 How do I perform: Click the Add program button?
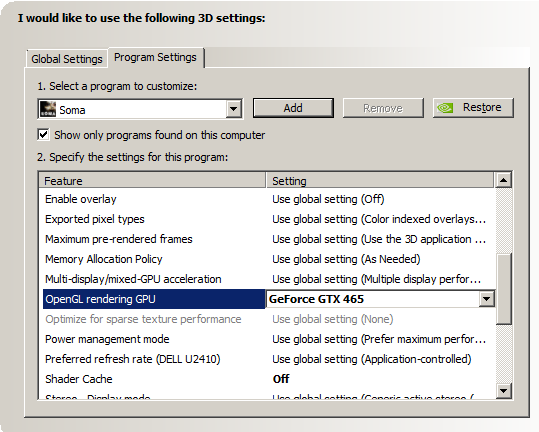293,108
